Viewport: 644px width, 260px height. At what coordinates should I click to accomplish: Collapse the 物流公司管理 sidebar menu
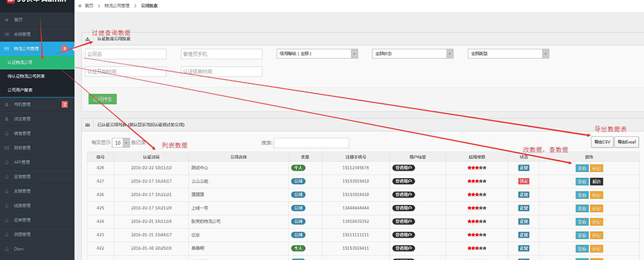point(37,48)
